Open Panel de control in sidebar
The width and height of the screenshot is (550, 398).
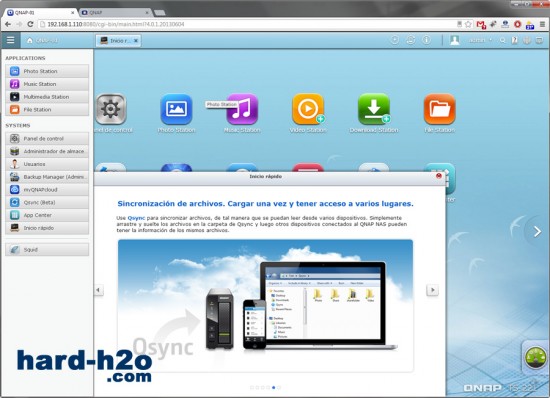tap(47, 139)
